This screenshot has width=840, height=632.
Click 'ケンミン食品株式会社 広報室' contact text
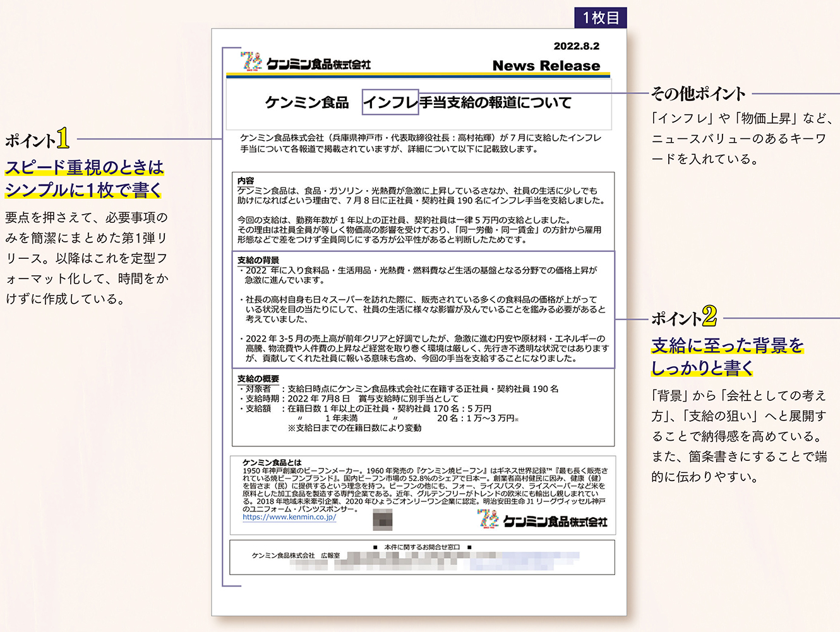pyautogui.click(x=296, y=556)
